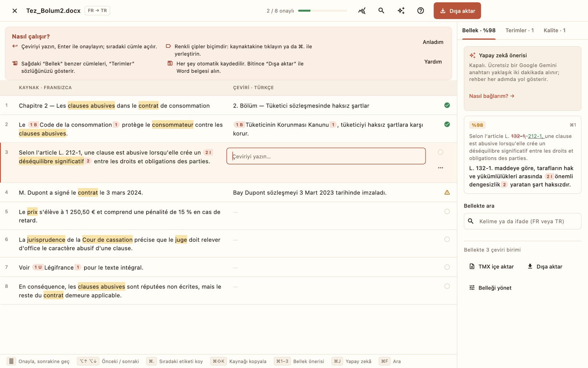
Task: Confirm segment 3 with its status circle
Action: point(440,152)
